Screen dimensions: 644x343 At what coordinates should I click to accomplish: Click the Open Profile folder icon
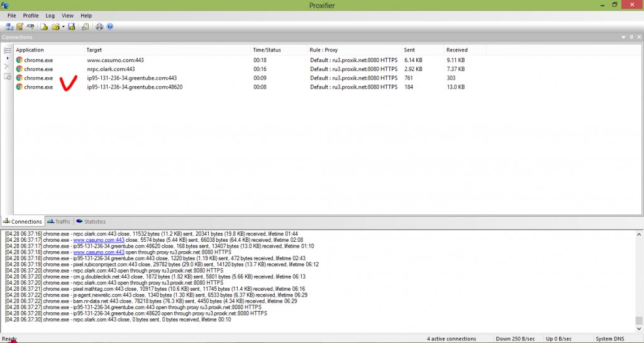tap(55, 26)
